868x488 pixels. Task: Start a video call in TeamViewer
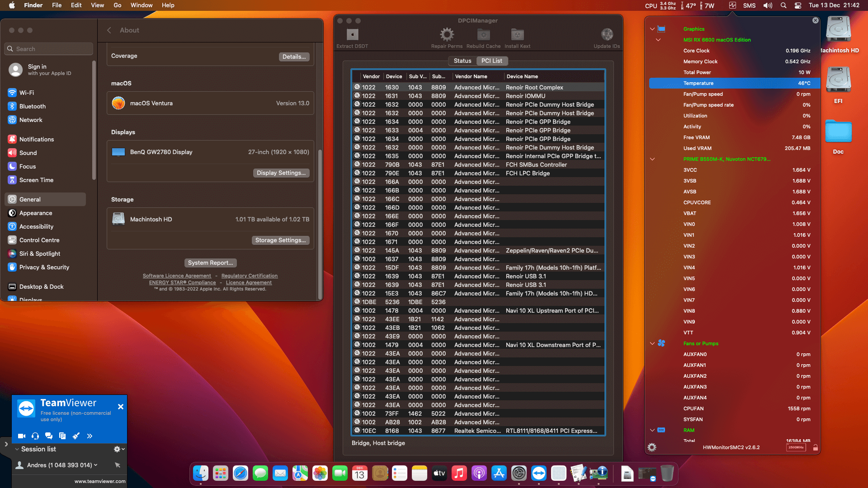point(21,436)
